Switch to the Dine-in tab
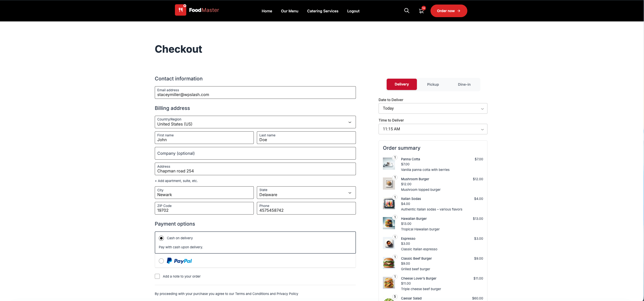This screenshot has width=644, height=301. (x=464, y=84)
